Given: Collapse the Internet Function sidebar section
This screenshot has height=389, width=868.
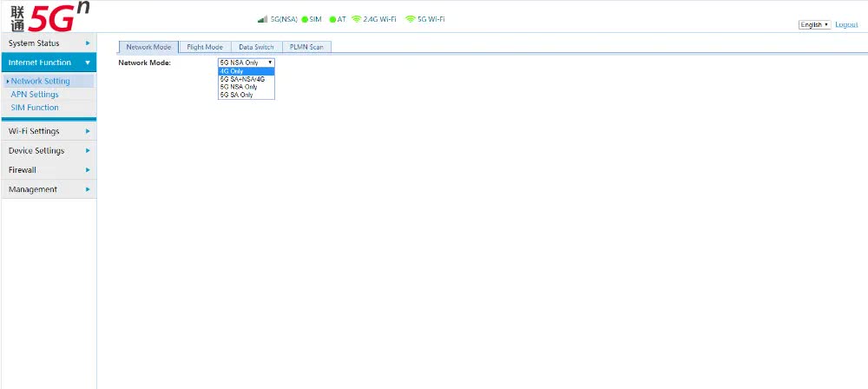Looking at the screenshot, I should [x=49, y=63].
